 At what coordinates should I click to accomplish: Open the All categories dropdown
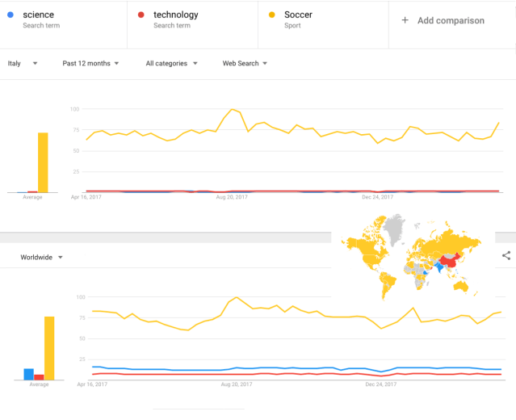pyautogui.click(x=170, y=63)
